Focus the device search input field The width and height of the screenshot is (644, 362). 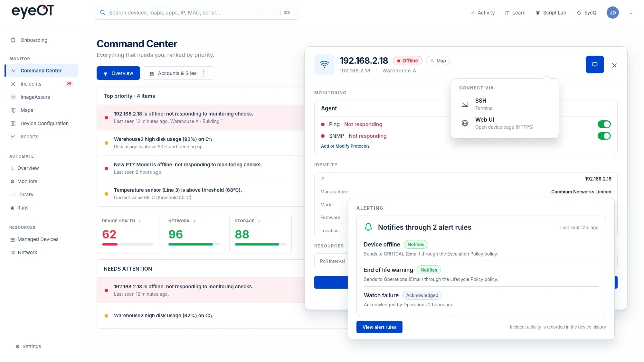click(197, 13)
